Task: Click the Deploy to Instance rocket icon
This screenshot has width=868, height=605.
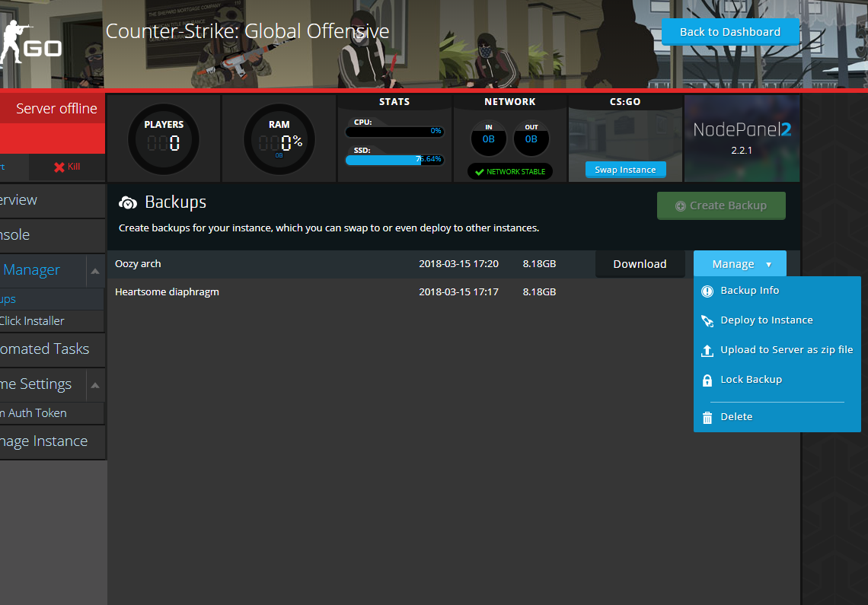Action: 707,320
